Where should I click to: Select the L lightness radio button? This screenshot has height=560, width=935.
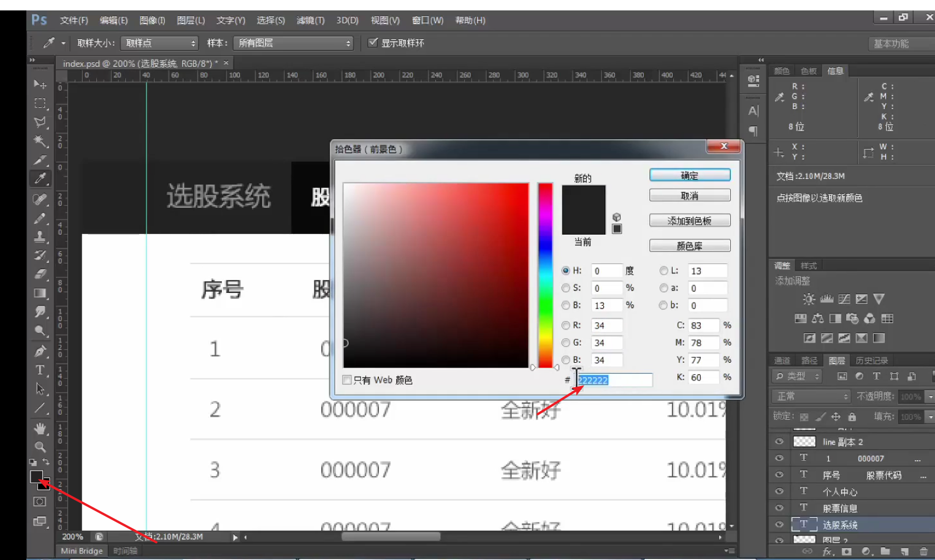click(x=663, y=270)
